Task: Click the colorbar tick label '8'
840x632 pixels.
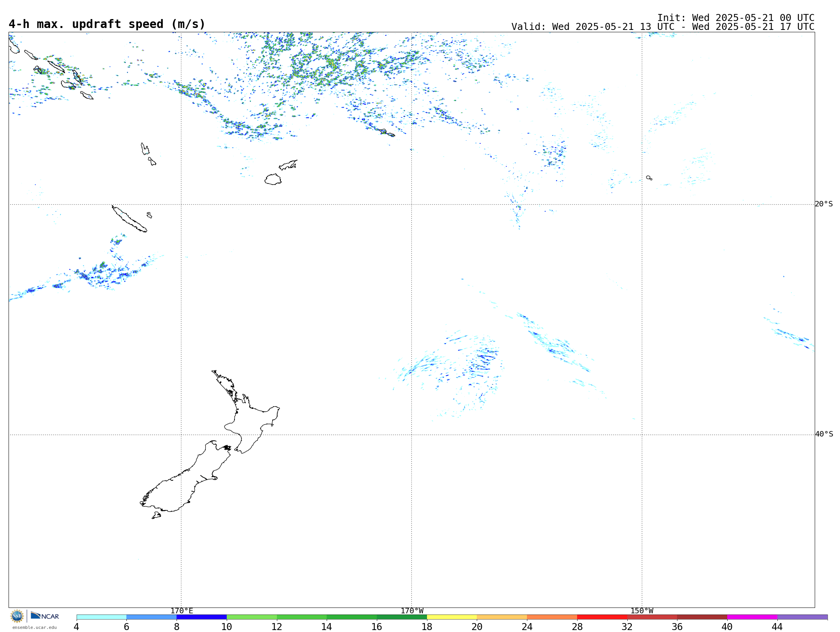Action: [177, 627]
